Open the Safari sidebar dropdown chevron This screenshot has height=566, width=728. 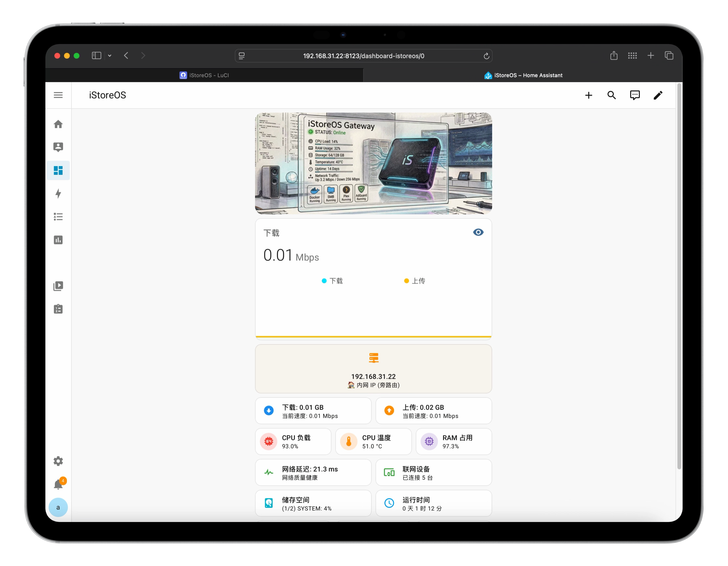110,56
